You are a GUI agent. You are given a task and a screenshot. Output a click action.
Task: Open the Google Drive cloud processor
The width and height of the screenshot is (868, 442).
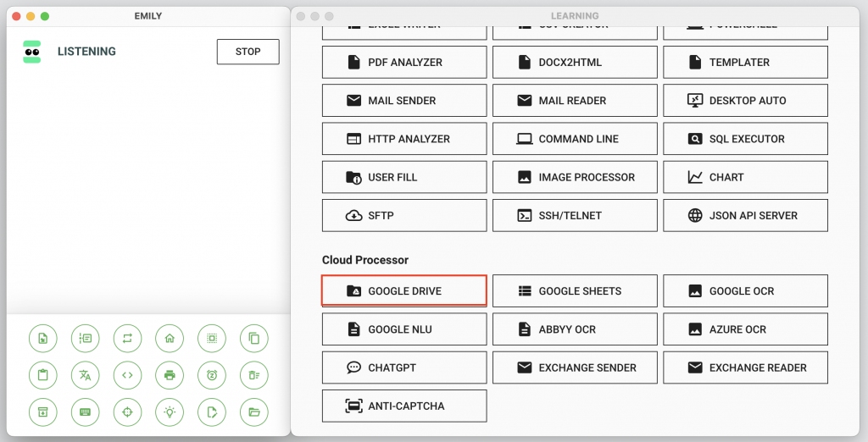coord(404,290)
